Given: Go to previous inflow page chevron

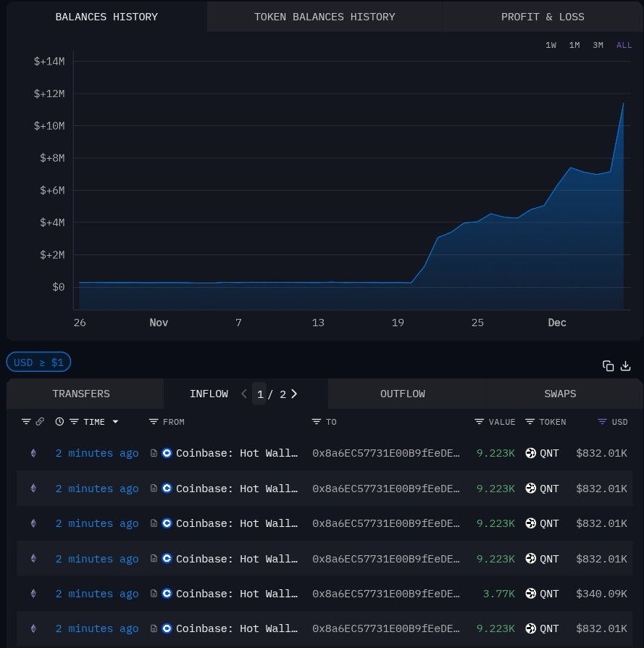Looking at the screenshot, I should [x=244, y=394].
